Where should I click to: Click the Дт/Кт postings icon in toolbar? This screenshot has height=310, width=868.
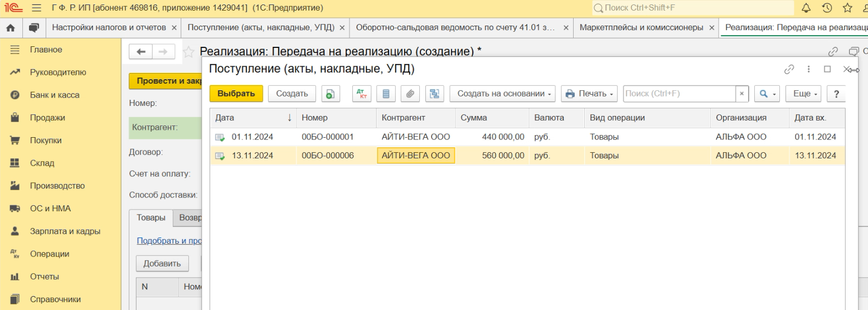tap(362, 94)
